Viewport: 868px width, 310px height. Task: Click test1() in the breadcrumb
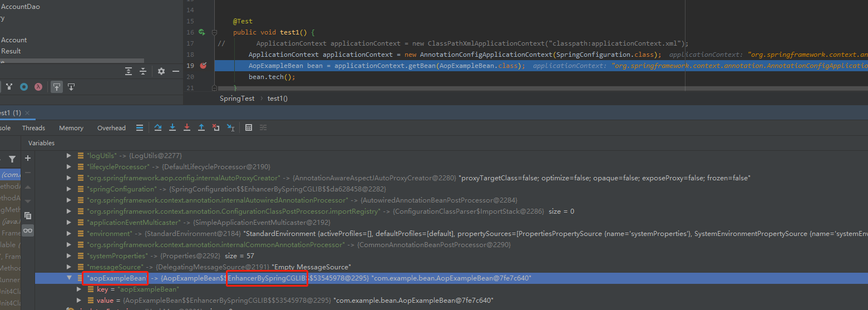278,99
